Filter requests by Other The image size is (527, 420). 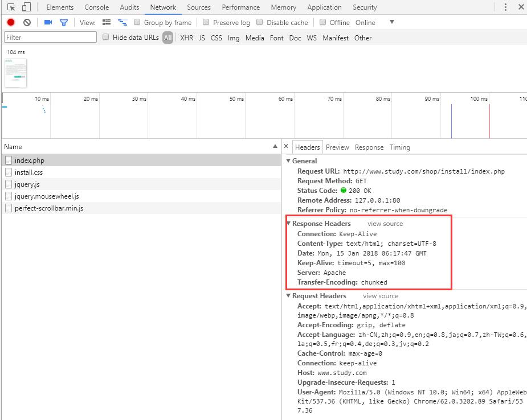tap(363, 38)
